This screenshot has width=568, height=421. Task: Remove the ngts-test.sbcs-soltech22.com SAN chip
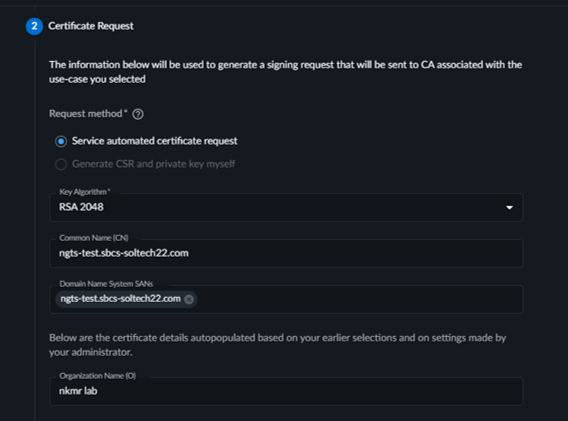click(x=189, y=299)
